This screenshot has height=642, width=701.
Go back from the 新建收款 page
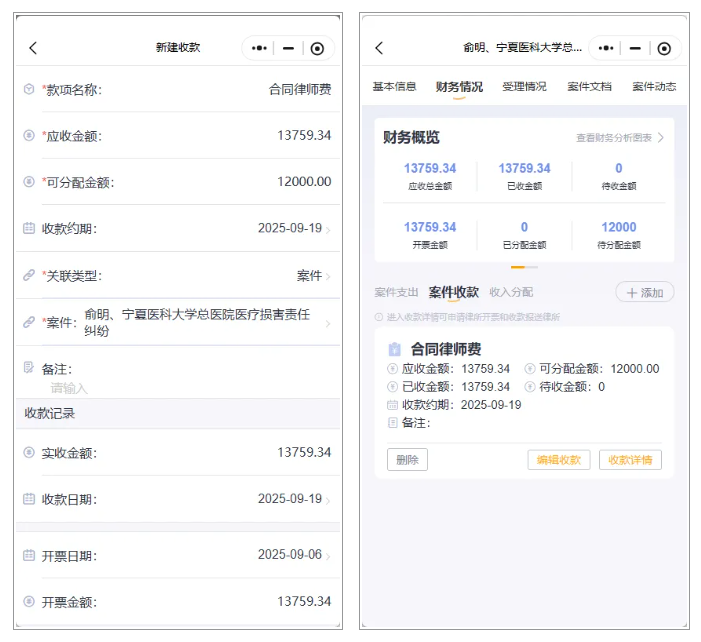33,48
